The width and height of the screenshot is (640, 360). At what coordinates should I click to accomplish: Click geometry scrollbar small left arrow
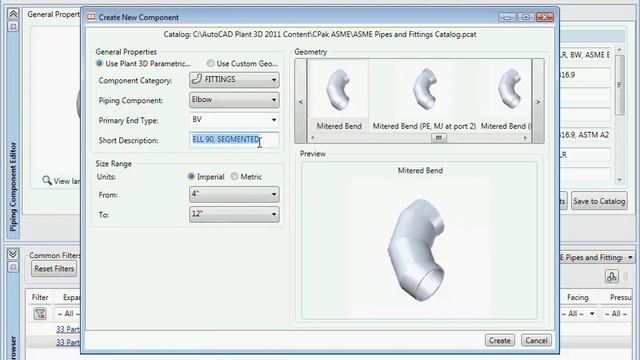pyautogui.click(x=313, y=138)
